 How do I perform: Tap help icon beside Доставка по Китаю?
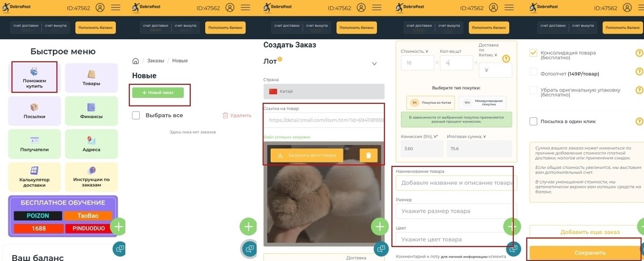pos(506,58)
